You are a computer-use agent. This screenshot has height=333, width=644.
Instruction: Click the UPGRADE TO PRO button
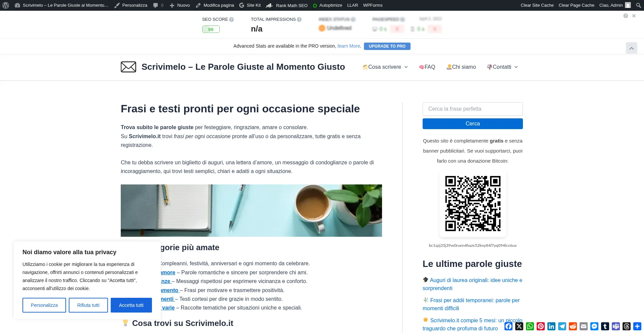(x=387, y=46)
